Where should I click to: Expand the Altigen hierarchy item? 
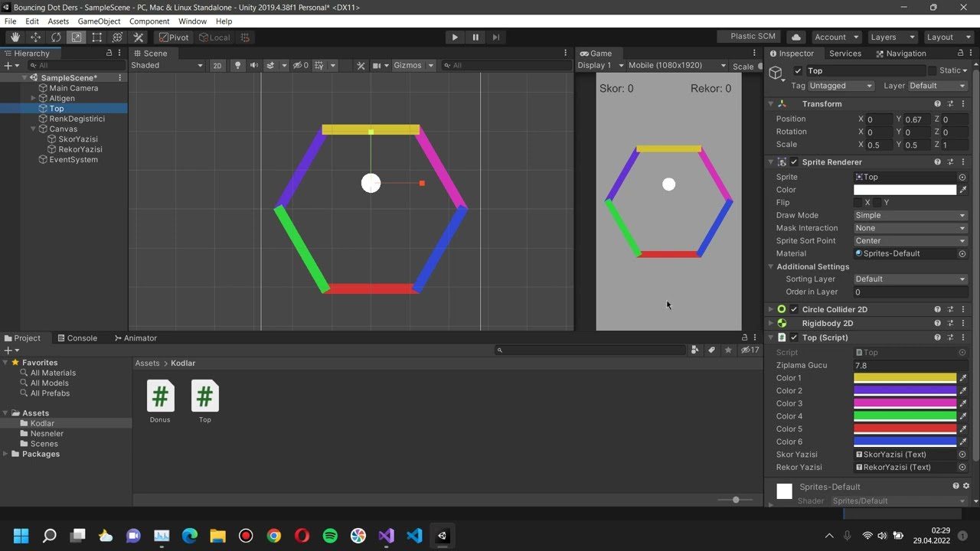[x=33, y=98]
